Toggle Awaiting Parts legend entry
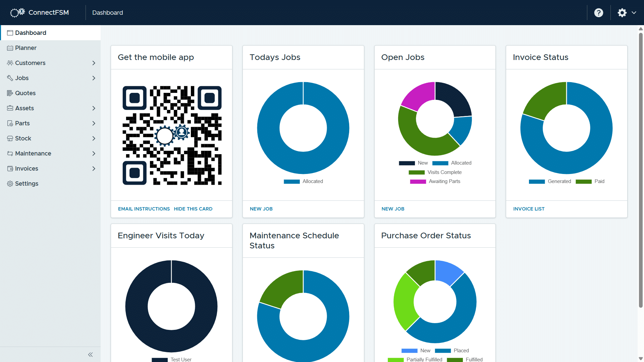 coord(435,181)
